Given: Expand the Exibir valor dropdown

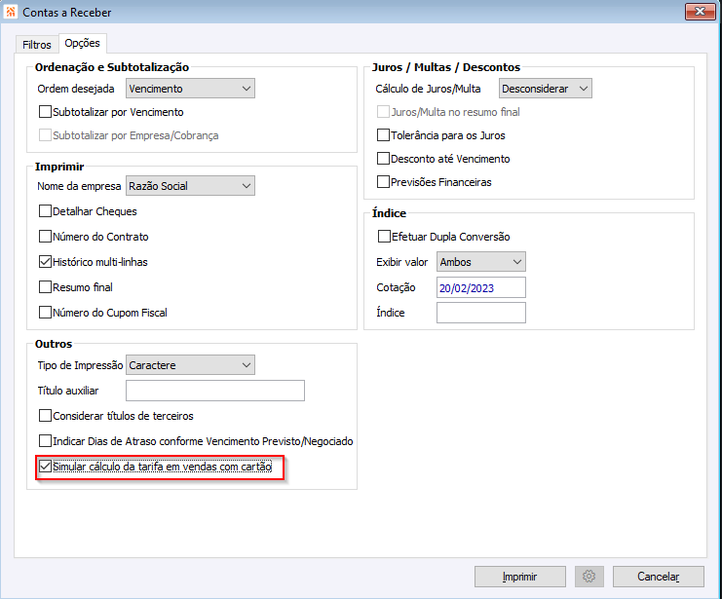Looking at the screenshot, I should (x=481, y=262).
